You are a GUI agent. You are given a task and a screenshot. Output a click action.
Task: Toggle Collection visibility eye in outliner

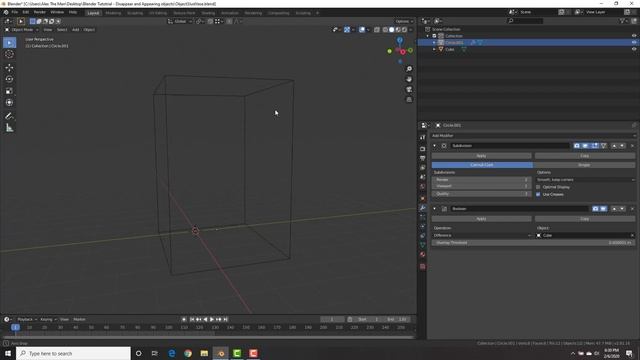pos(634,36)
